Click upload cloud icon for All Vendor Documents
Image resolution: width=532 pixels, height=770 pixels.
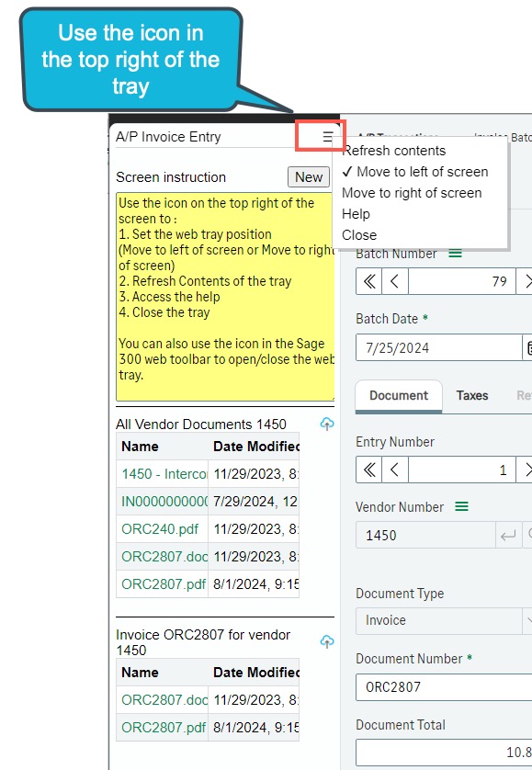click(327, 424)
